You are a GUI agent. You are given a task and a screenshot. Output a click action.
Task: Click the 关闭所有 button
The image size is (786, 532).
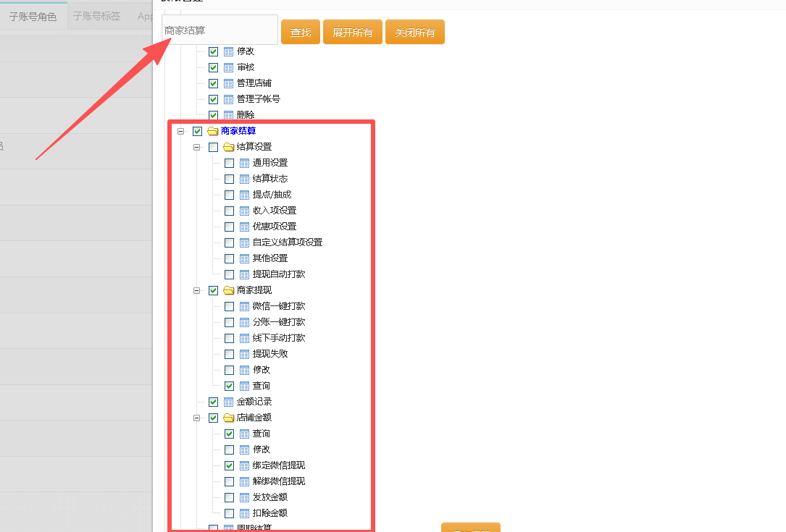click(x=414, y=33)
